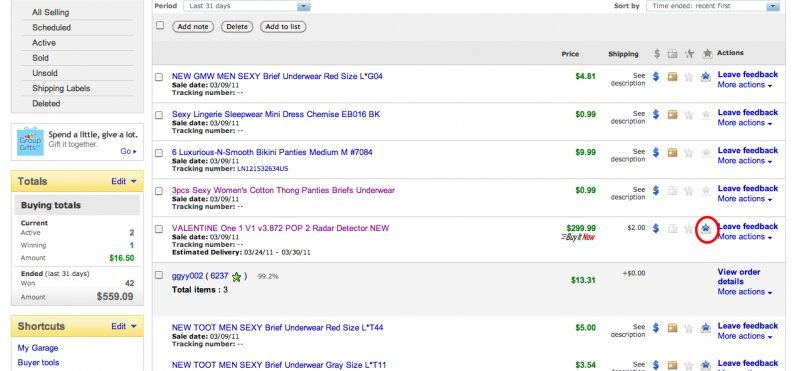Expand More actions for Bikini Panties Medium item
Image resolution: width=800 pixels, height=371 pixels.
pyautogui.click(x=745, y=161)
